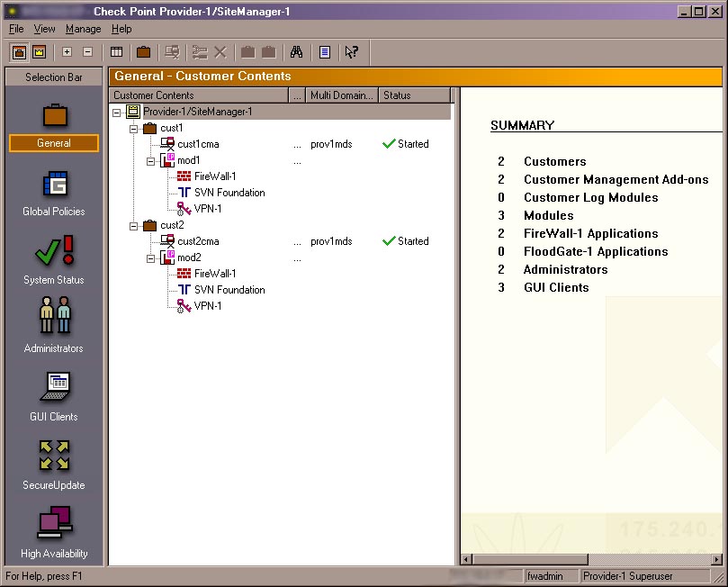
Task: Collapse the cust2 tree node
Action: pyautogui.click(x=134, y=226)
